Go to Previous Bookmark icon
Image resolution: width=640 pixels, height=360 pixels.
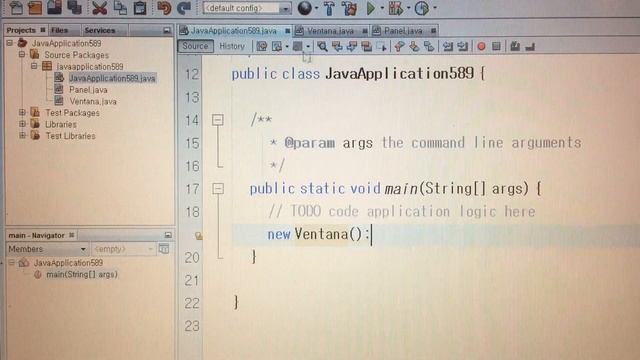[399, 47]
